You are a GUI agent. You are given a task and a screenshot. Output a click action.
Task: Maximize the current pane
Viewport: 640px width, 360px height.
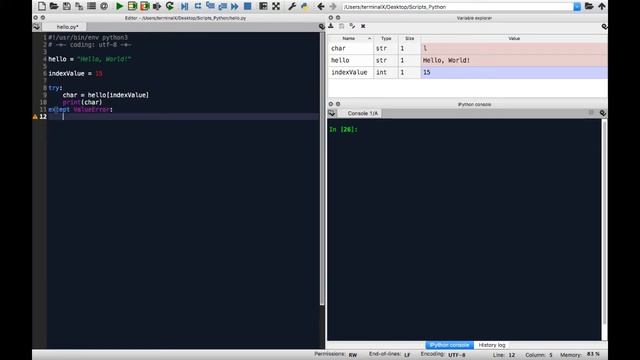[x=263, y=6]
